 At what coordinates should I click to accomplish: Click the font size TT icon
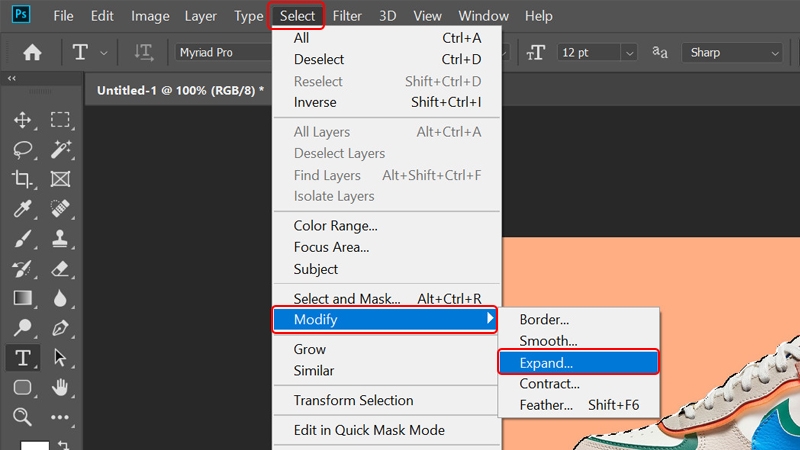(536, 53)
